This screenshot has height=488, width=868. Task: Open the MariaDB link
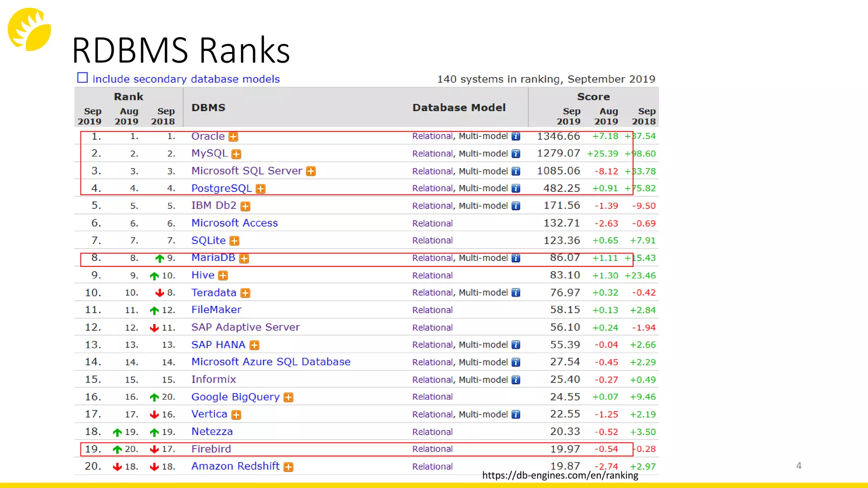[213, 258]
